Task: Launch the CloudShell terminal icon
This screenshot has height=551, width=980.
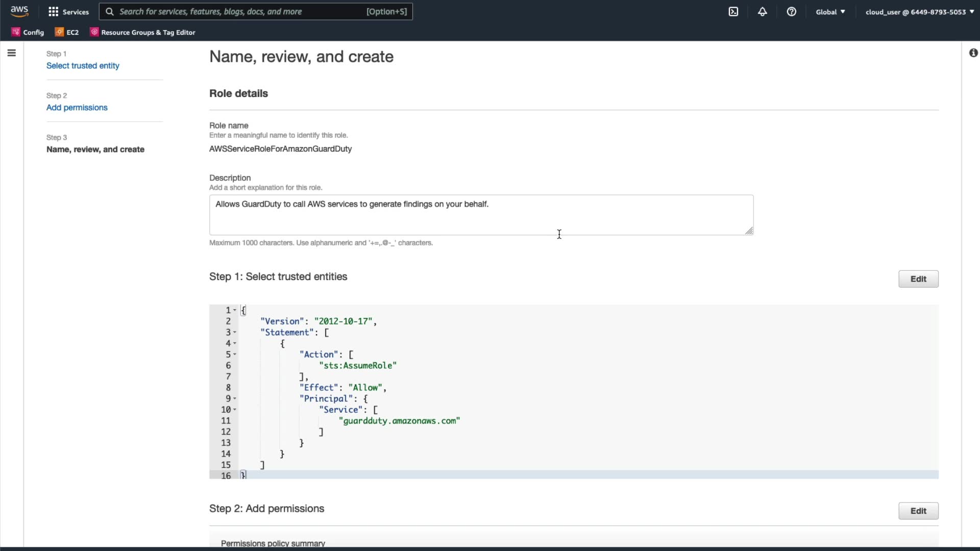Action: coord(733,12)
